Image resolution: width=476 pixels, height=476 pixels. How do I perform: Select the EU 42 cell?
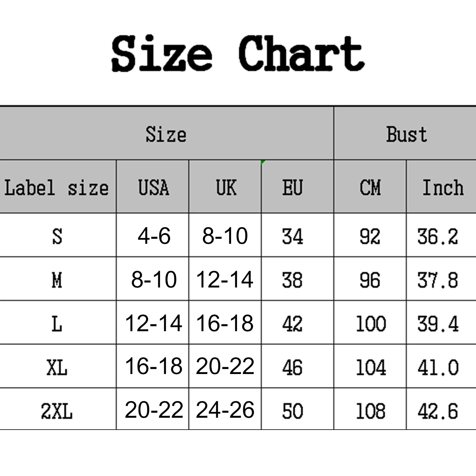click(x=293, y=323)
